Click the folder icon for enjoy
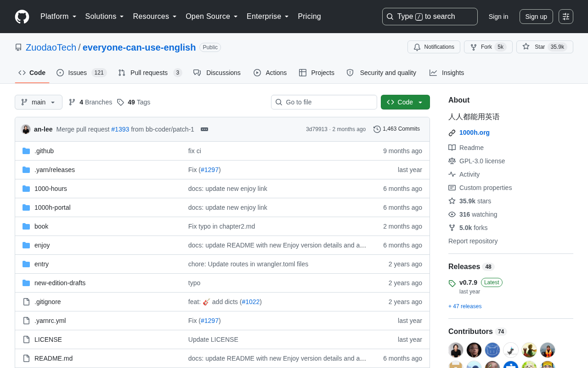Image resolution: width=588 pixels, height=368 pixels. point(26,245)
